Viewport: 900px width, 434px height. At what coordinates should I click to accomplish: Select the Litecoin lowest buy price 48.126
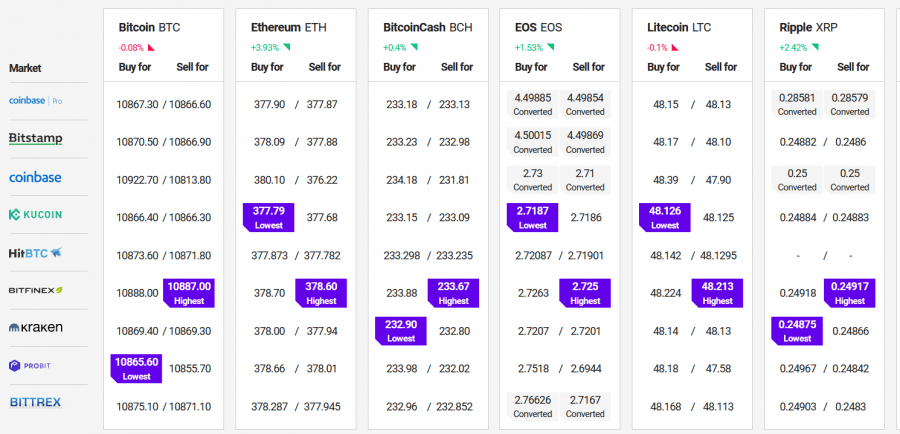(665, 218)
